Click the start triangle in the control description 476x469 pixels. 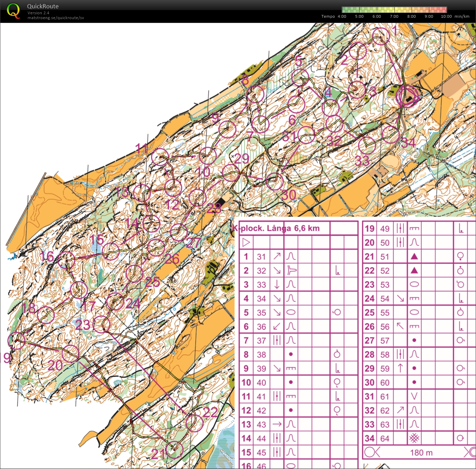tap(246, 242)
